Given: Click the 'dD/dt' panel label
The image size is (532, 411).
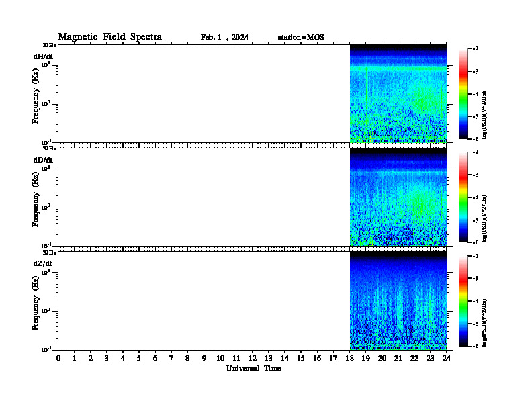Looking at the screenshot, I should coord(43,160).
